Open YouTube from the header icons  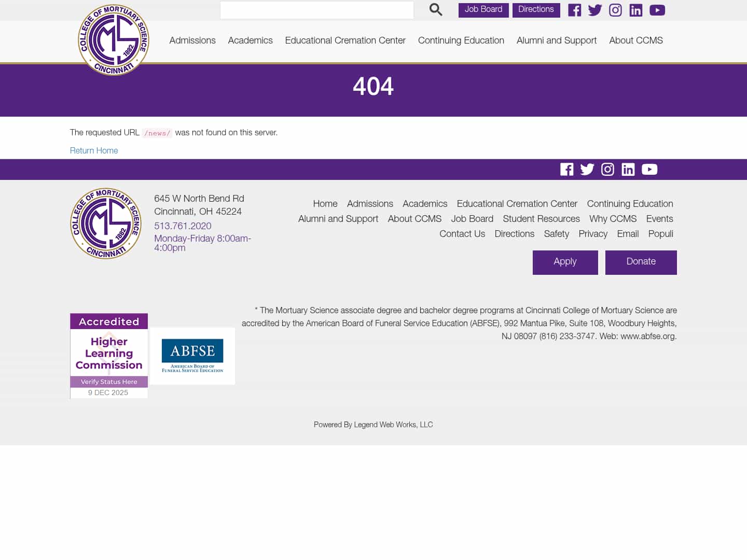(x=657, y=10)
